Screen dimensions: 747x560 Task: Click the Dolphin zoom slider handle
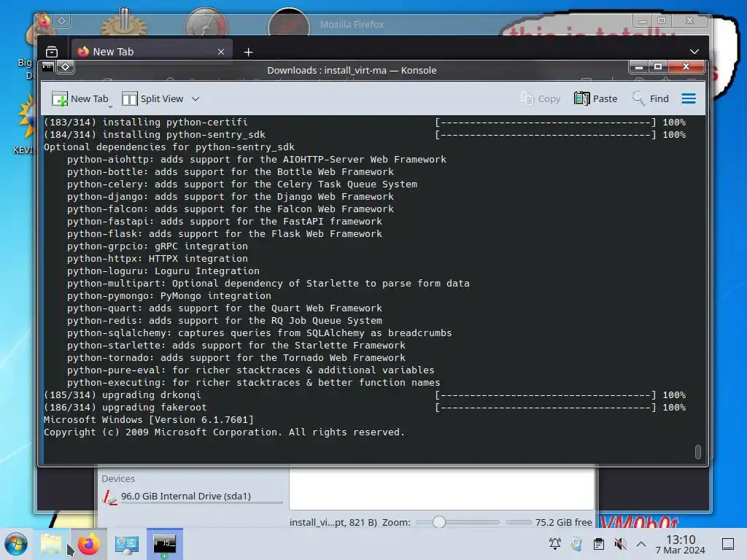pos(438,522)
